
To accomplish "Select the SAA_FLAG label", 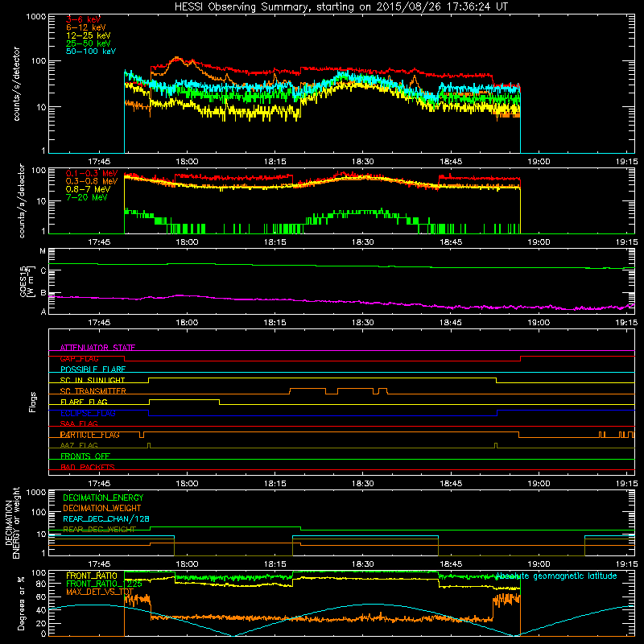I will (79, 423).
